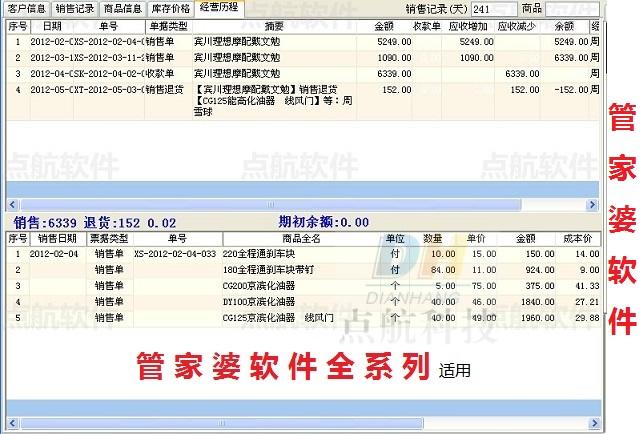Click the 商品全名 column header
The width and height of the screenshot is (641, 434).
(x=301, y=239)
